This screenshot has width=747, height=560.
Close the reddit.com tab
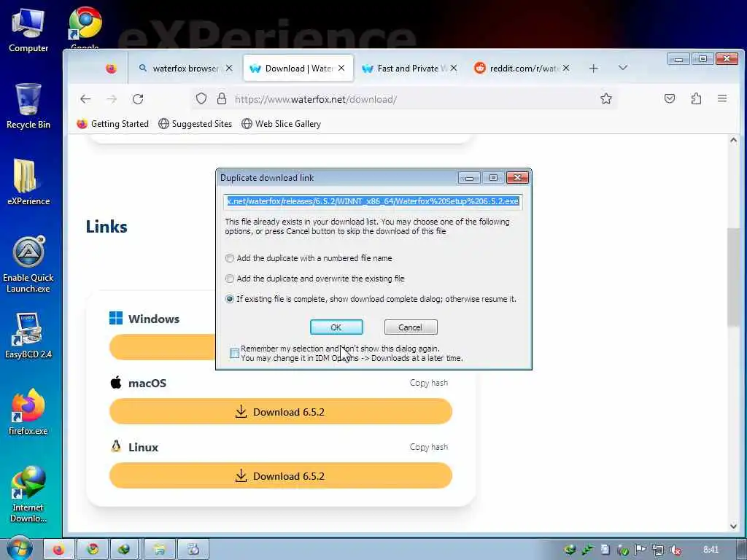click(566, 68)
